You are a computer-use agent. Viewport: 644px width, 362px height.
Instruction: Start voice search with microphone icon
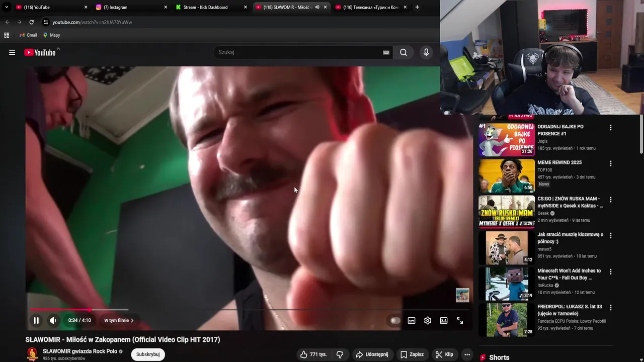(x=426, y=52)
